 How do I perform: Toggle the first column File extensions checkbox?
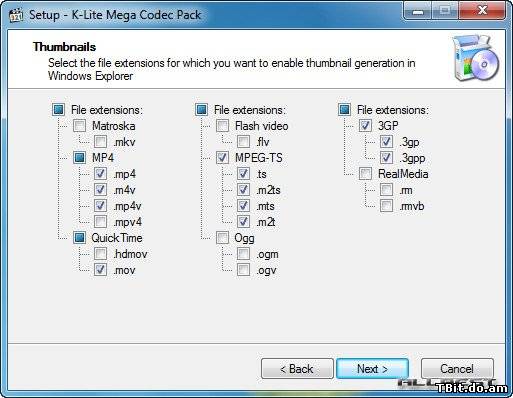(x=58, y=110)
